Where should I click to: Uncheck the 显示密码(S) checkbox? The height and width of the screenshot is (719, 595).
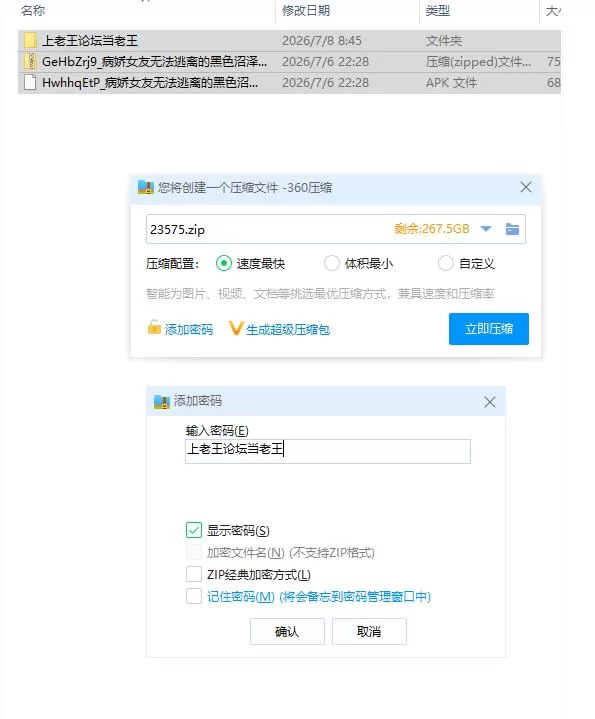tap(194, 530)
